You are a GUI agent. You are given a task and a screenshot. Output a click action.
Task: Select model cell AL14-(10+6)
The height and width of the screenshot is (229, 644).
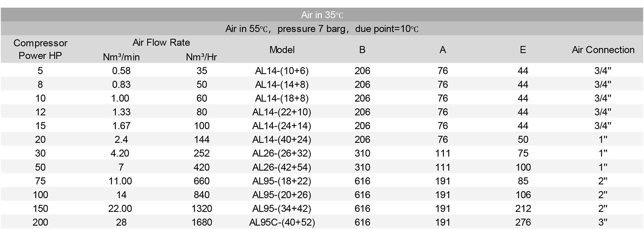(x=282, y=71)
